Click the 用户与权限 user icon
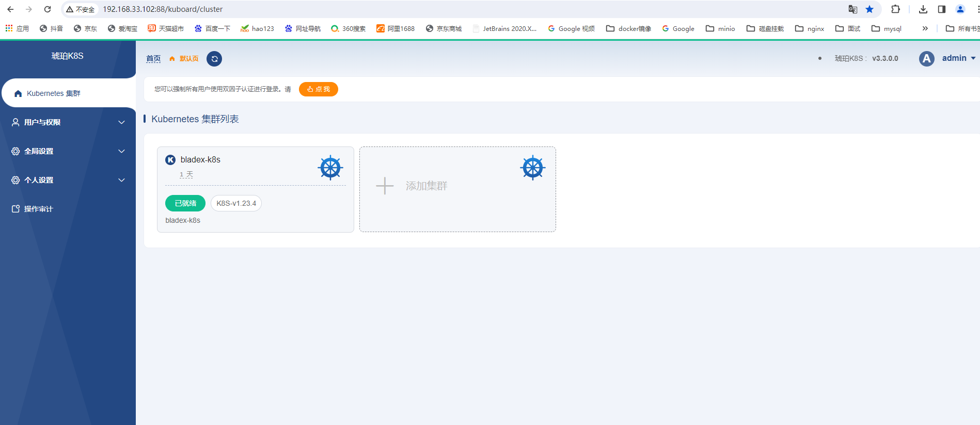 coord(15,122)
